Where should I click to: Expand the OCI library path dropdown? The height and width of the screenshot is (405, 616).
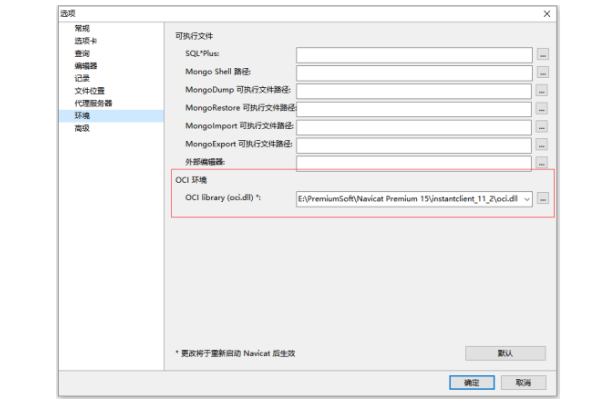click(527, 199)
